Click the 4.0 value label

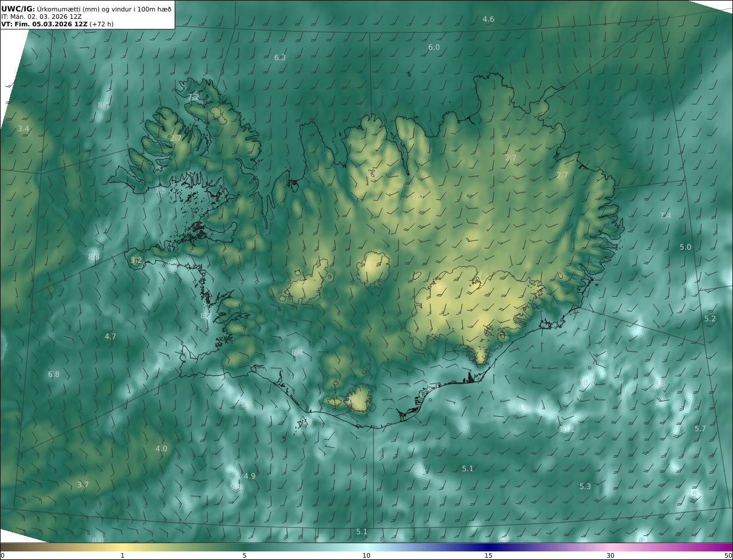[161, 449]
